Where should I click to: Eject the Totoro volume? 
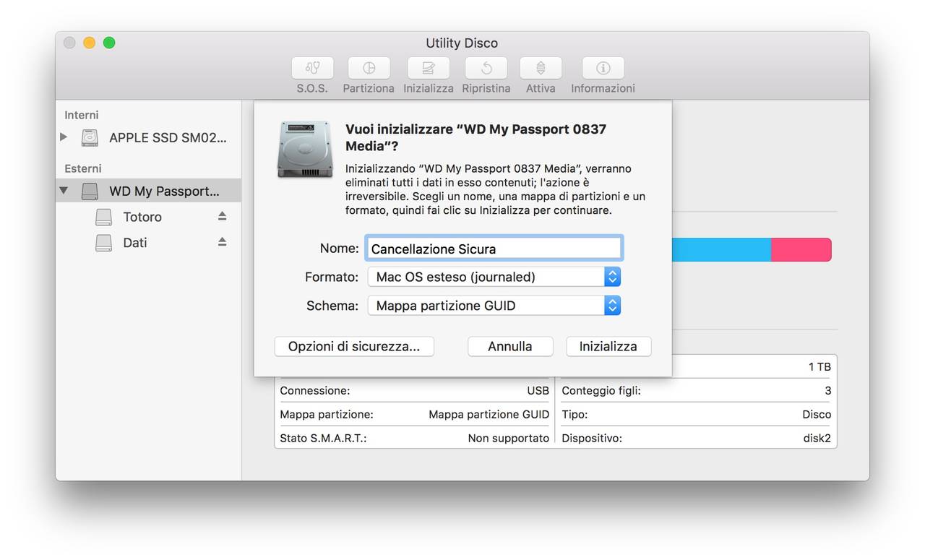[x=223, y=216]
